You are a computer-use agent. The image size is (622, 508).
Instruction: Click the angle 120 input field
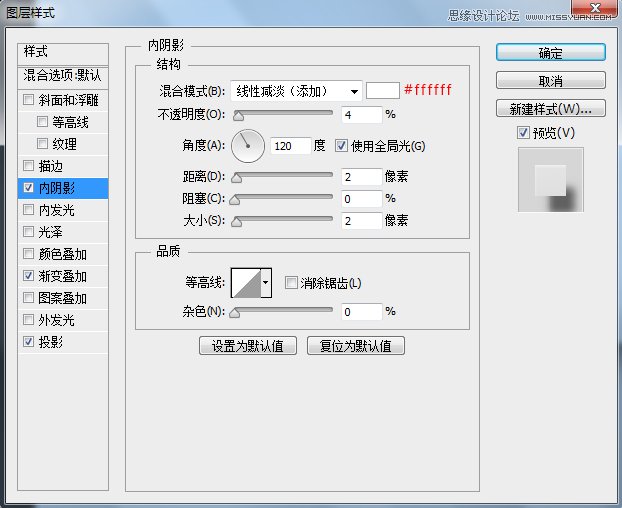pos(290,146)
